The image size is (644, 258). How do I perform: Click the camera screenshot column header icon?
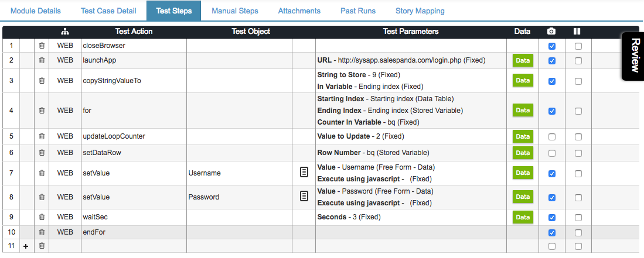click(551, 31)
